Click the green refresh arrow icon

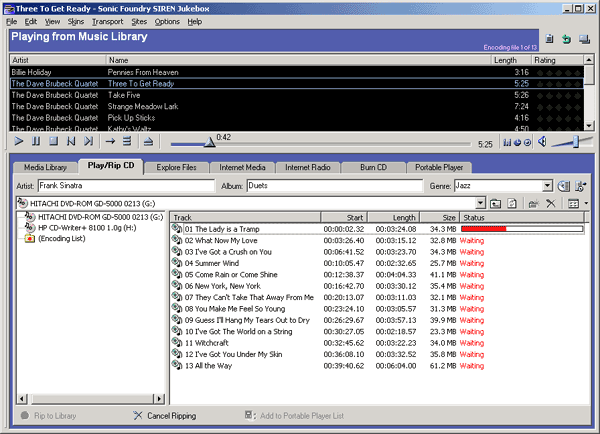pyautogui.click(x=566, y=39)
